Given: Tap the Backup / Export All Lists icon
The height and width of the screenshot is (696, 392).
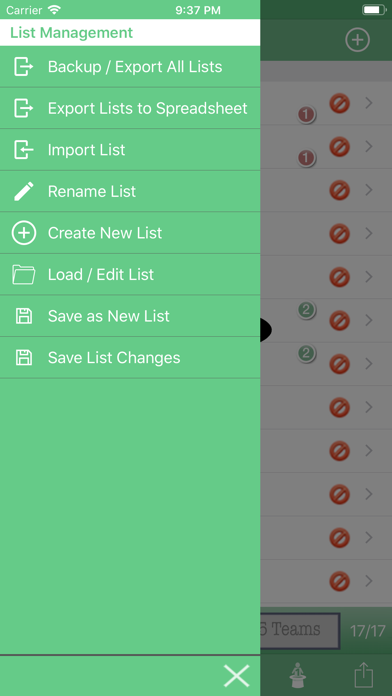Looking at the screenshot, I should click(24, 67).
